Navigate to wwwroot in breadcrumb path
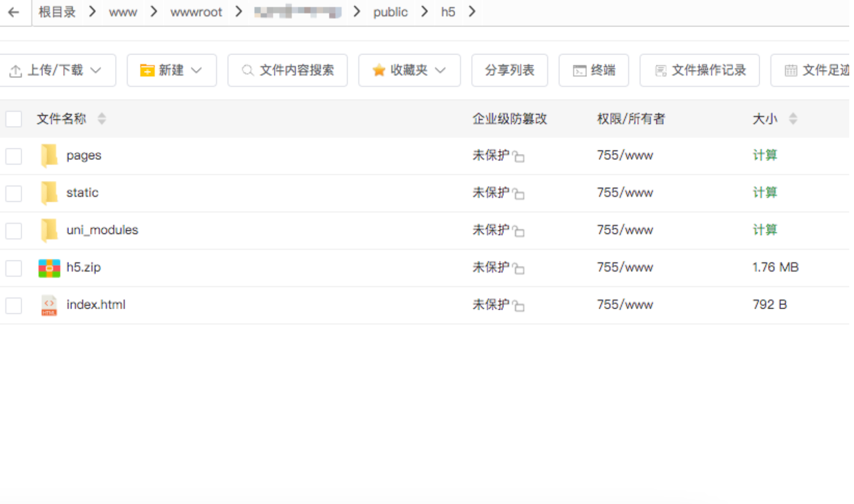Screen dimensions: 854x504 tap(196, 12)
